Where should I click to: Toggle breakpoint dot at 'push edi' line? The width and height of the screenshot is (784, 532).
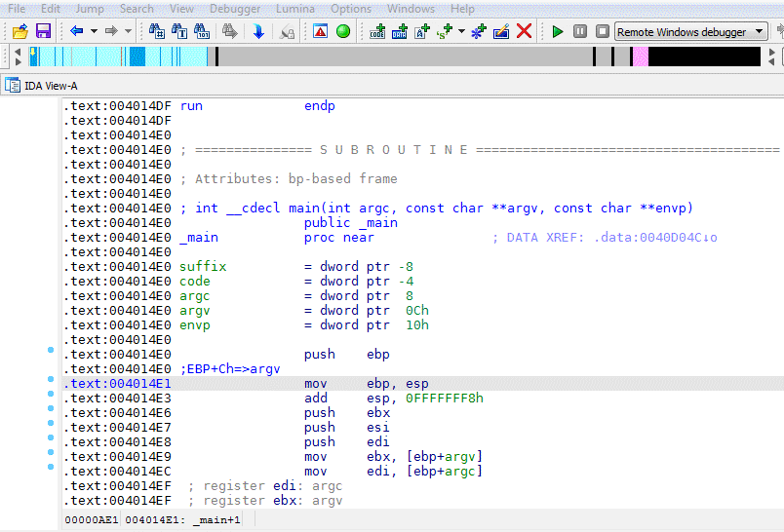coord(51,437)
